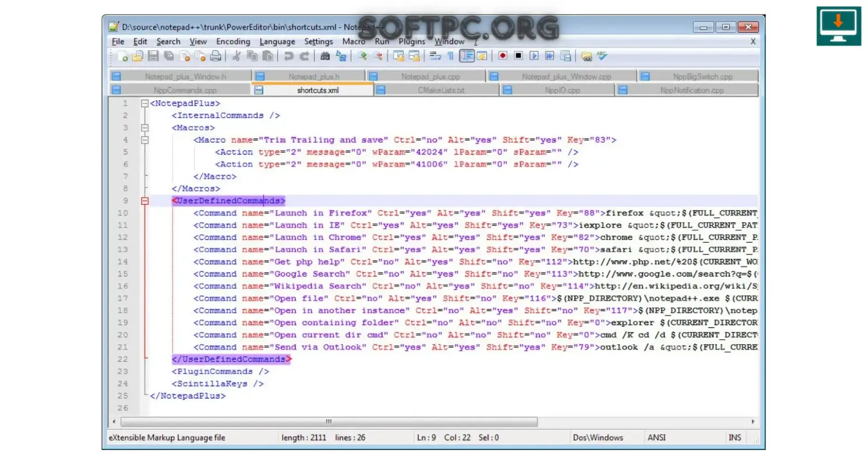Screen dimensions: 868x465
Task: Switch to the Notepad_plus_Window.cpp tab
Action: click(x=562, y=76)
